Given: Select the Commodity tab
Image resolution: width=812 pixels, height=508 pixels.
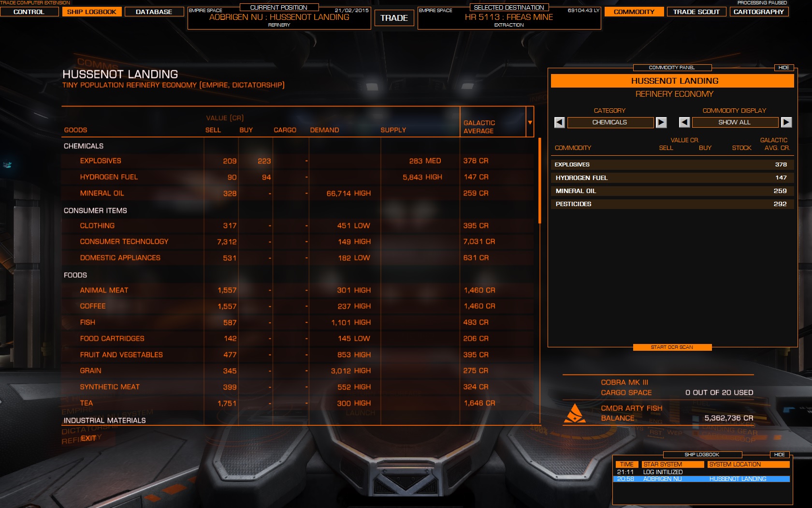Looking at the screenshot, I should tap(634, 12).
